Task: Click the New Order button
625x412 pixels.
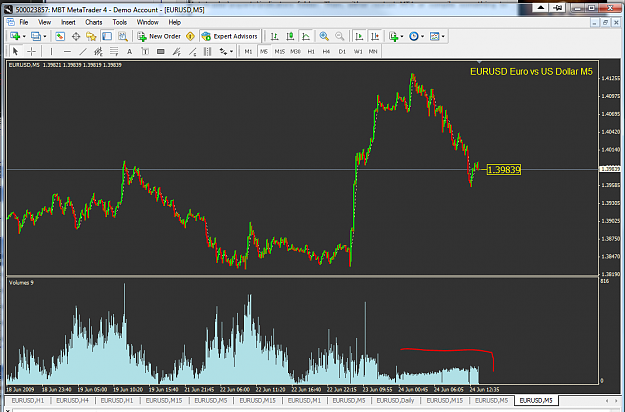Action: coord(159,36)
